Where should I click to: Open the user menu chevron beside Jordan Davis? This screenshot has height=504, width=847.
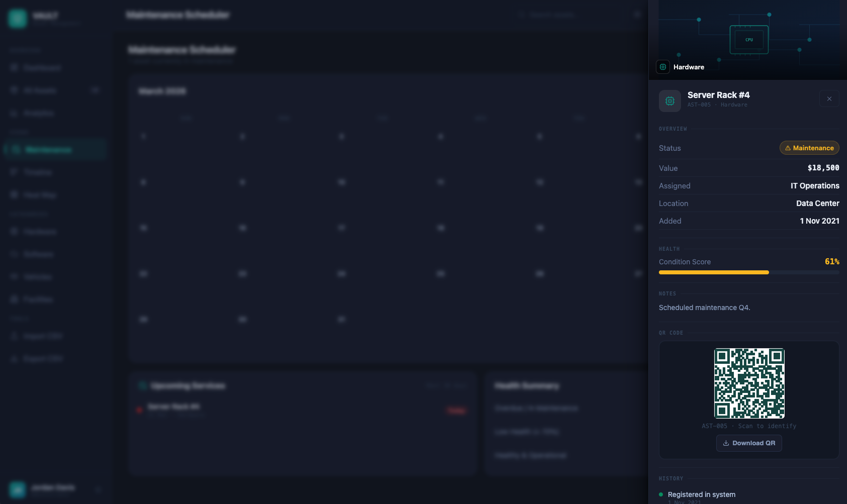[98, 490]
